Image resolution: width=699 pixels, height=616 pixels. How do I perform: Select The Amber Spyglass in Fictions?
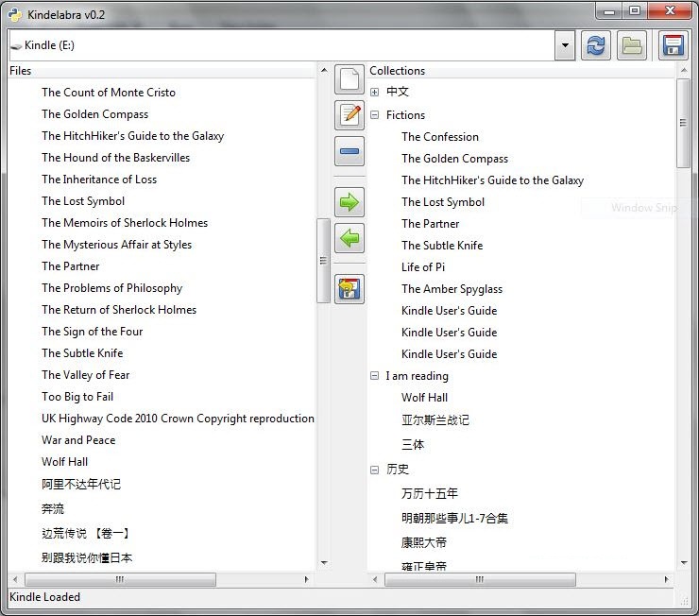tap(452, 289)
